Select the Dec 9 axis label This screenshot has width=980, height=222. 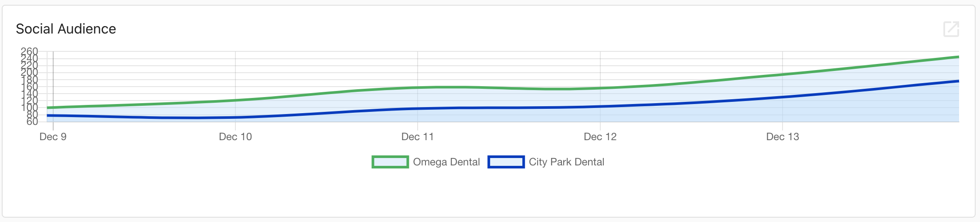click(53, 137)
